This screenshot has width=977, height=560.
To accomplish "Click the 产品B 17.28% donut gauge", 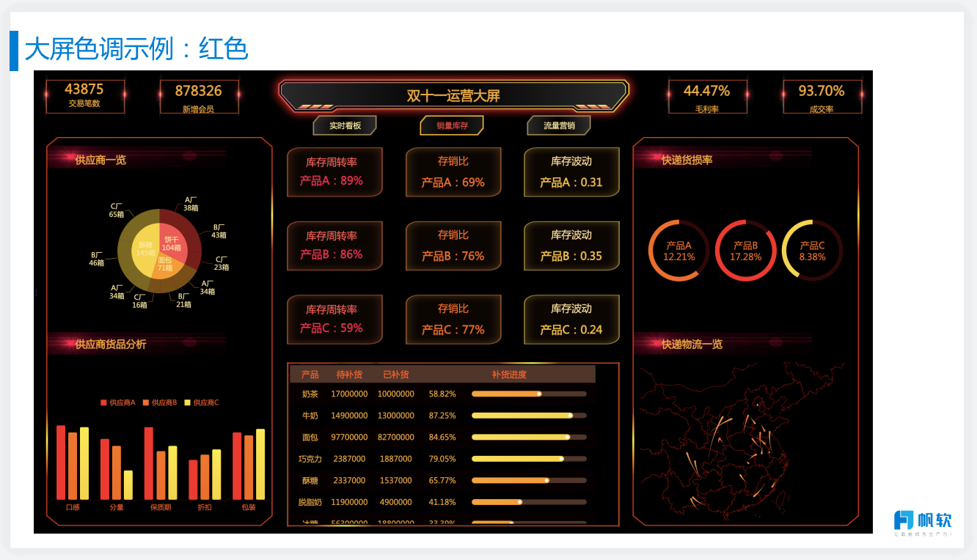I will pos(745,251).
